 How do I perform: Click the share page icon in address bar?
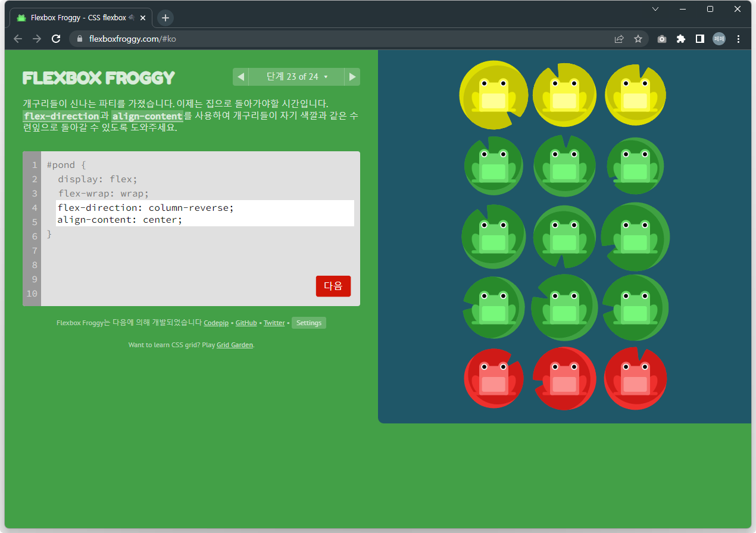coord(619,39)
